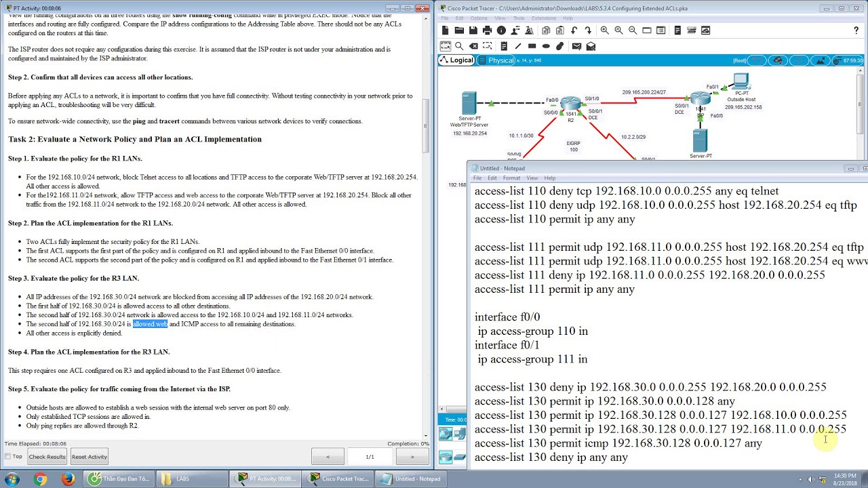Open Chrome from taskbar
Image resolution: width=868 pixels, height=488 pixels.
(x=40, y=479)
